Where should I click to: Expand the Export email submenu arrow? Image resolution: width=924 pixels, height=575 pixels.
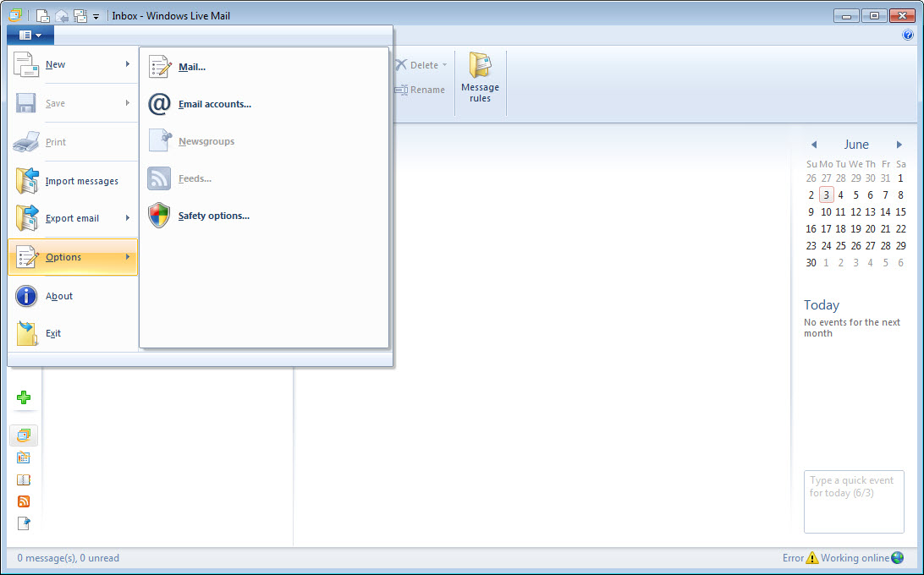coord(128,218)
